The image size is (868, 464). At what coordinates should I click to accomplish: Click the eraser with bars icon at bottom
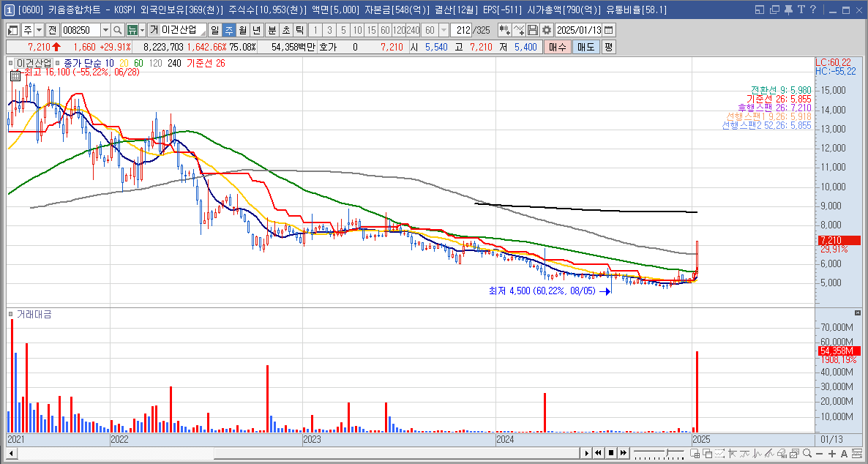(782, 453)
